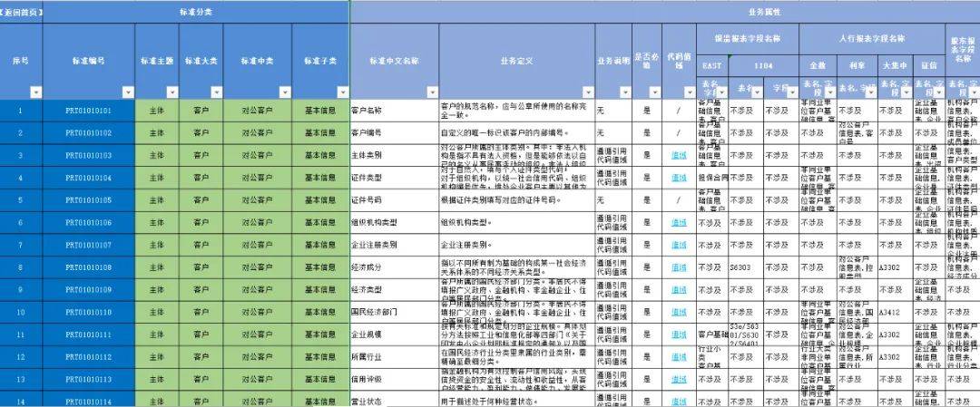Open the filter arrow under 利率

click(871, 92)
